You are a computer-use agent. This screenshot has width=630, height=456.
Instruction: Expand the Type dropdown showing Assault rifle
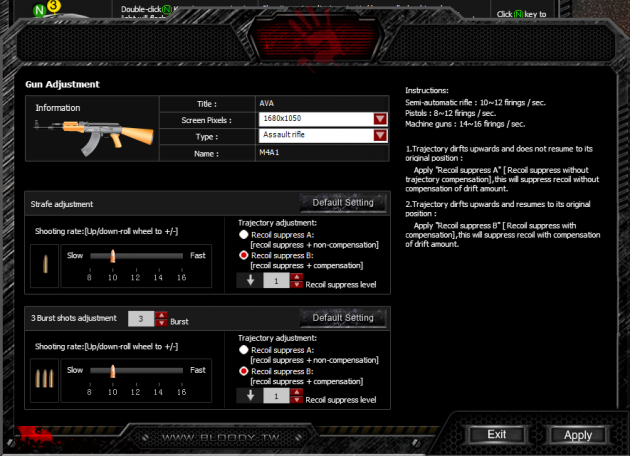coord(380,136)
